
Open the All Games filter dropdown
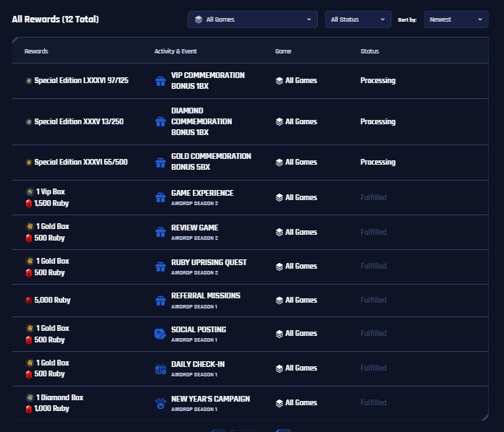[253, 20]
